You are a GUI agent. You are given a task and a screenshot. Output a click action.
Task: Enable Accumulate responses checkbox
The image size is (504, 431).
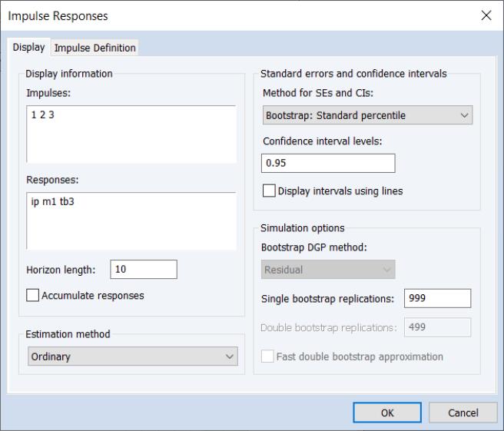pos(33,295)
